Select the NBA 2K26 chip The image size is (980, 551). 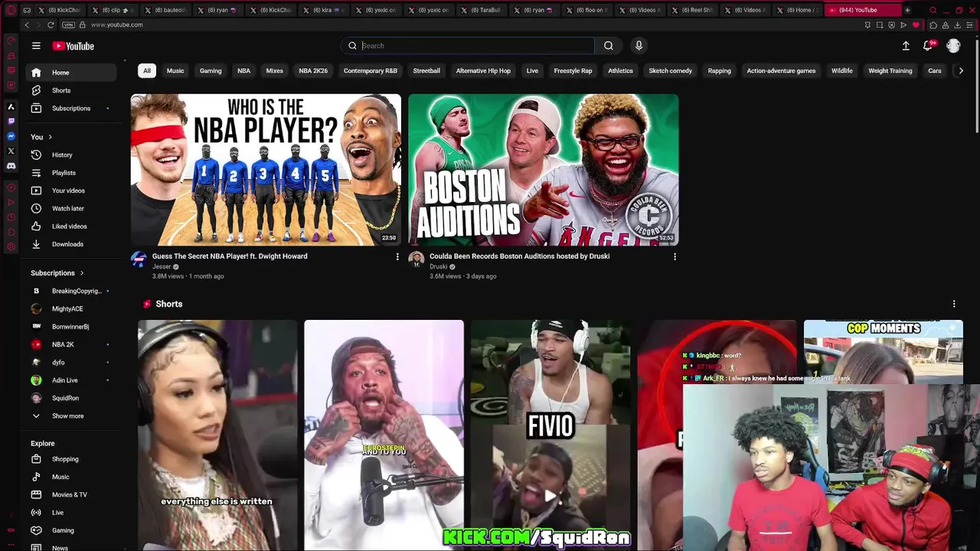(x=313, y=70)
